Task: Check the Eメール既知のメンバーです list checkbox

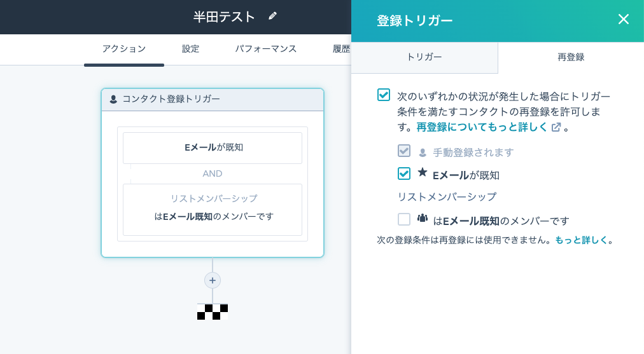Action: click(x=404, y=219)
